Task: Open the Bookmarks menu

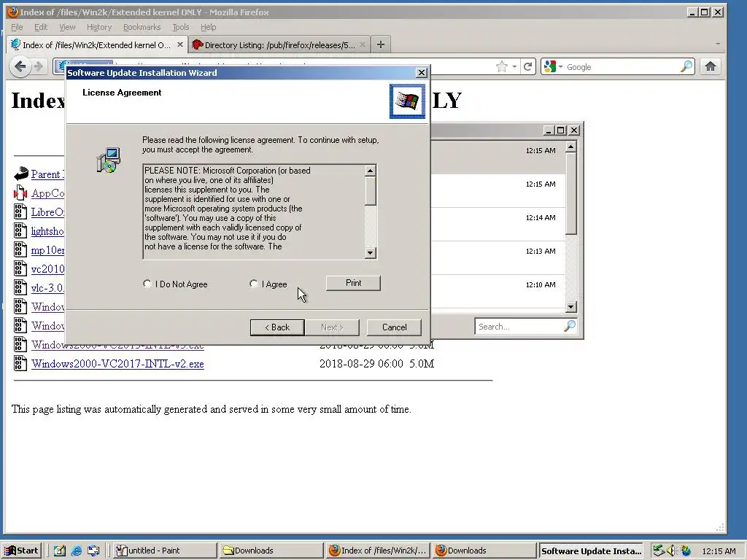Action: pos(142,27)
